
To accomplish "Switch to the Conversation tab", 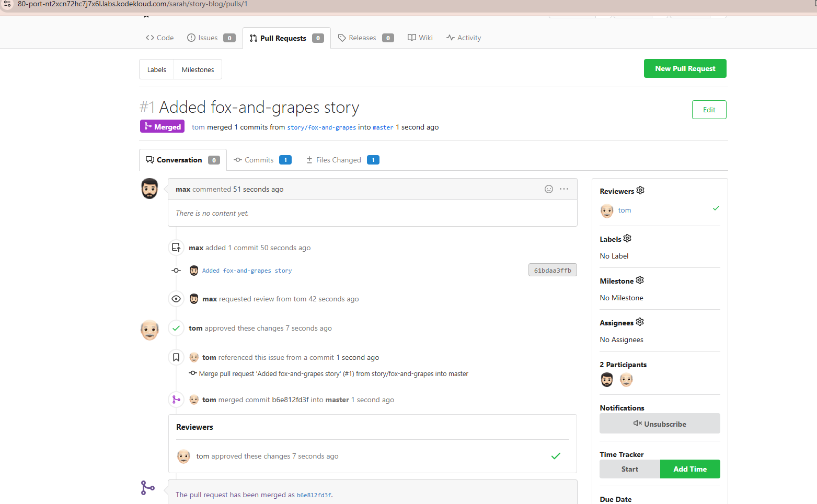I will 182,160.
